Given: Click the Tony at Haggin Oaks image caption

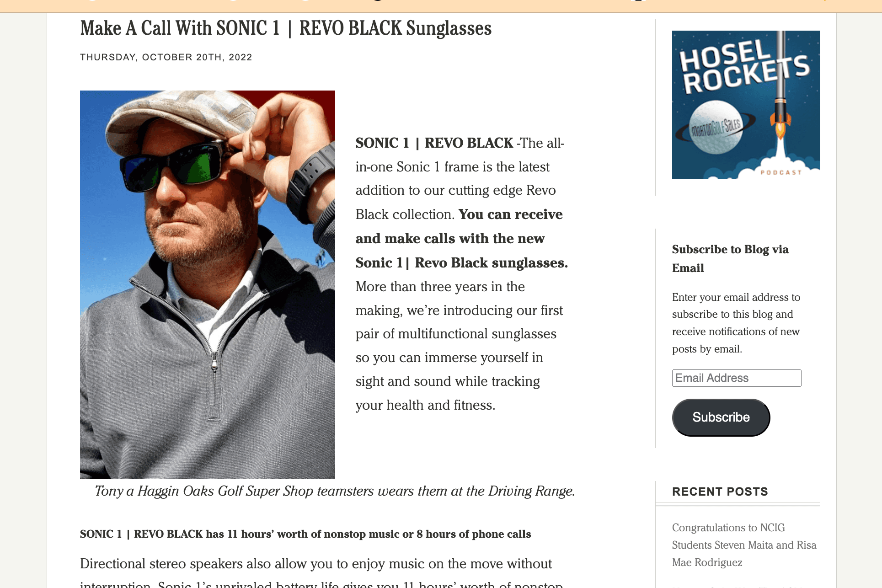Looking at the screenshot, I should tap(335, 491).
